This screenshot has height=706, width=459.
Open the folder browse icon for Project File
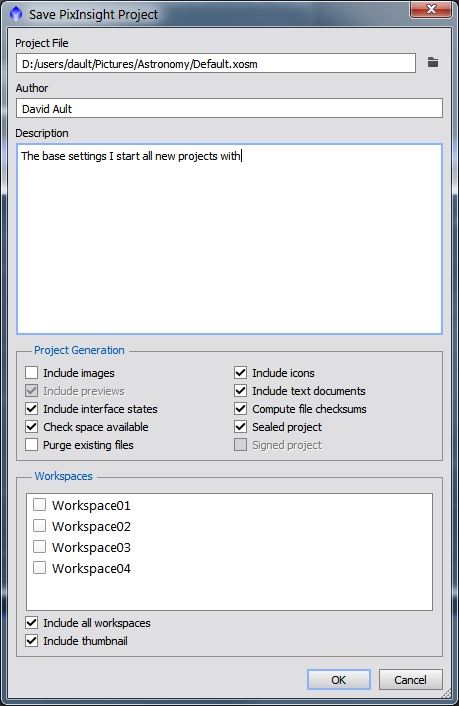tap(432, 63)
